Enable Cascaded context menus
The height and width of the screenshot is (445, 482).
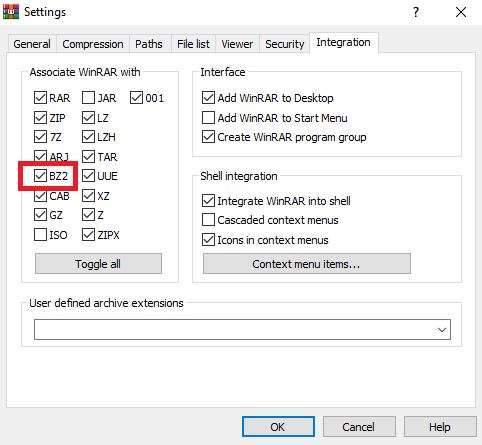point(208,220)
